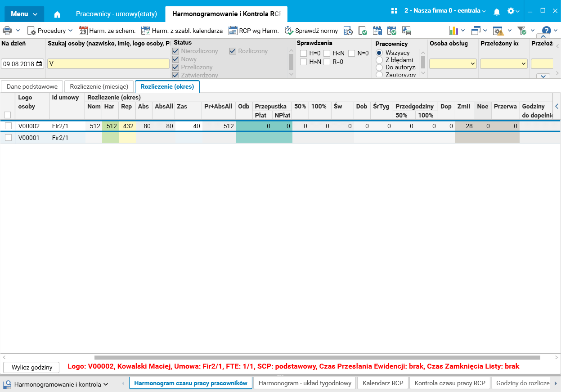561x392 pixels.
Task: Open the Kontrola czasu pracy RCP tab
Action: click(450, 383)
